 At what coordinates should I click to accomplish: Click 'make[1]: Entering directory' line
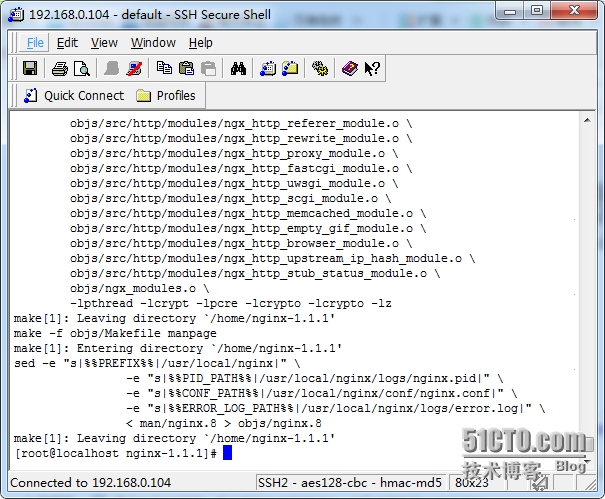177,348
